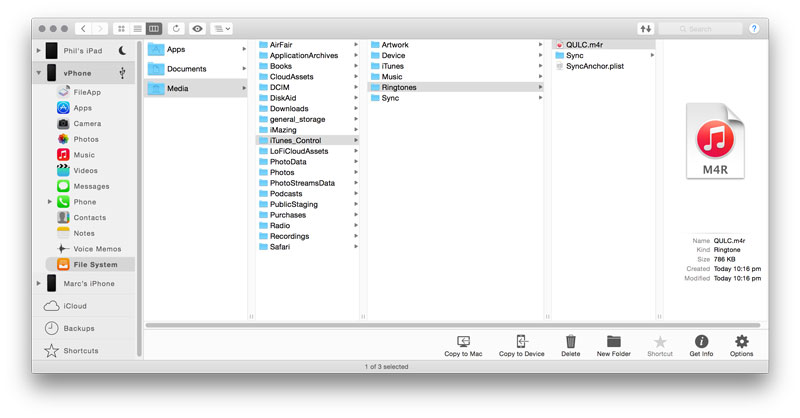
Task: Select the Artwork folder
Action: pyautogui.click(x=455, y=45)
